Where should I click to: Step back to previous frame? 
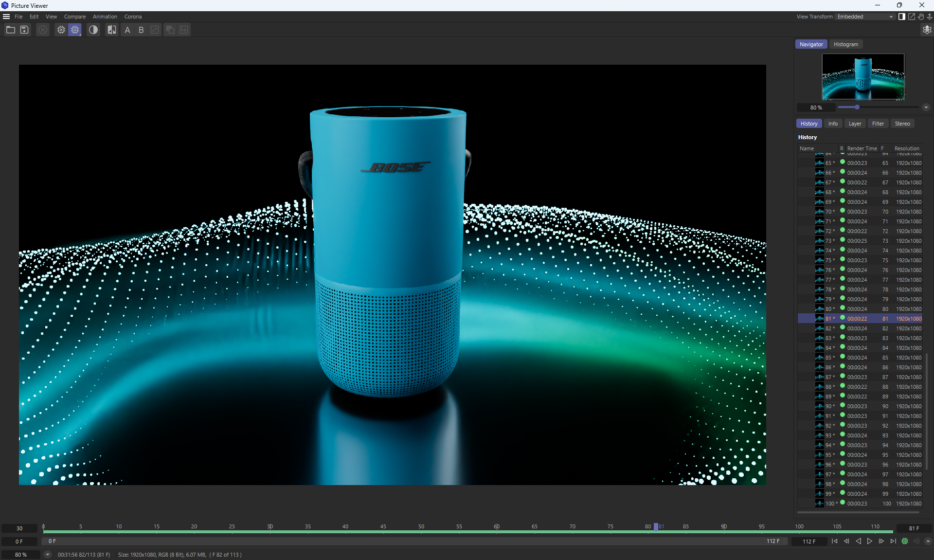[846, 541]
